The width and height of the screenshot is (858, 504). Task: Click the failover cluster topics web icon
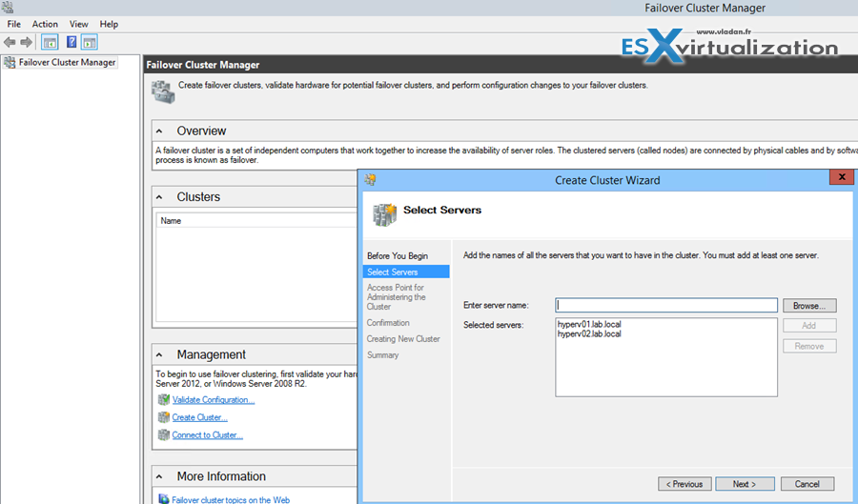coord(164,499)
